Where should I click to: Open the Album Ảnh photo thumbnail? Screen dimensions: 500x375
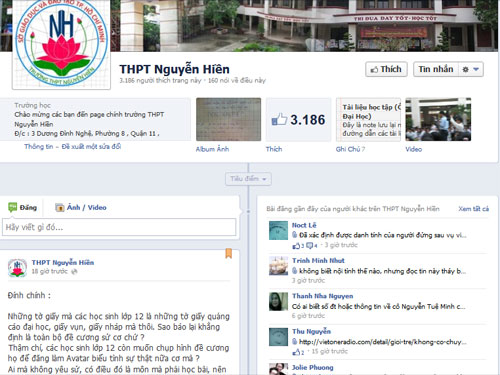coord(228,119)
